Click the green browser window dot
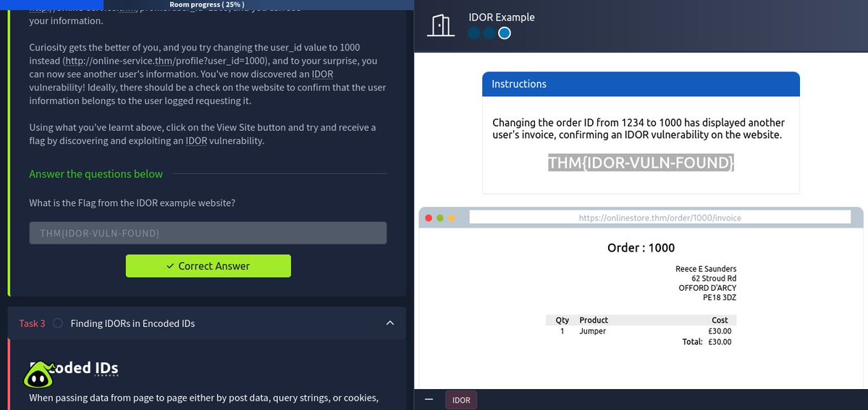The height and width of the screenshot is (410, 868). [440, 218]
